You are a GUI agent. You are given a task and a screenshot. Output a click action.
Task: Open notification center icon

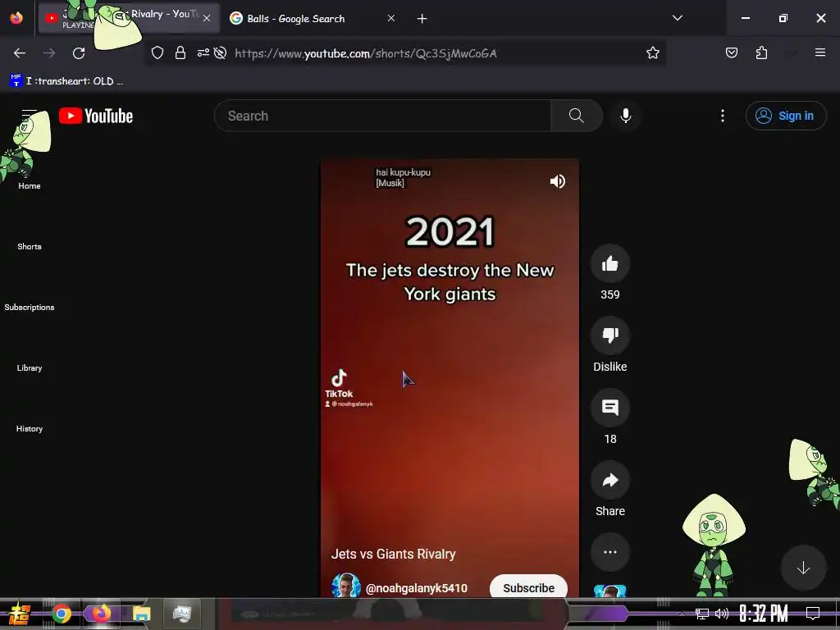click(813, 614)
